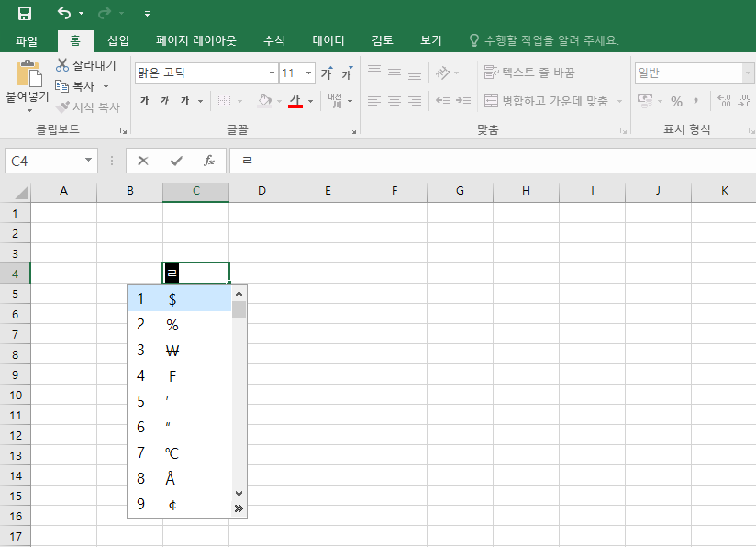The width and height of the screenshot is (756, 547).
Task: Open the 글꼴 dialog launcher
Action: [x=353, y=130]
